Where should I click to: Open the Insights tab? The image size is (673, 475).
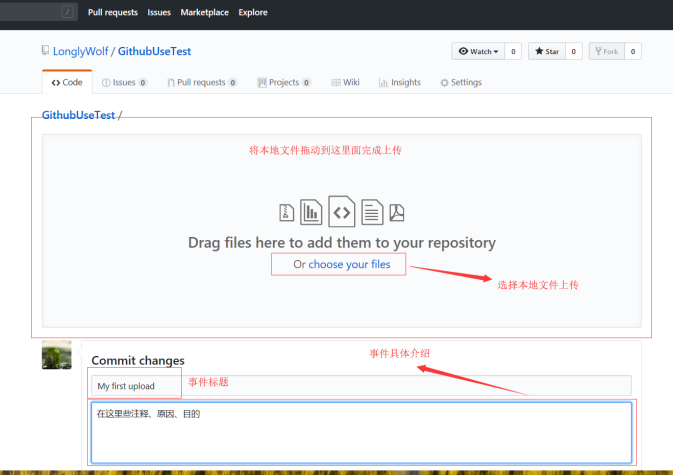pyautogui.click(x=400, y=83)
